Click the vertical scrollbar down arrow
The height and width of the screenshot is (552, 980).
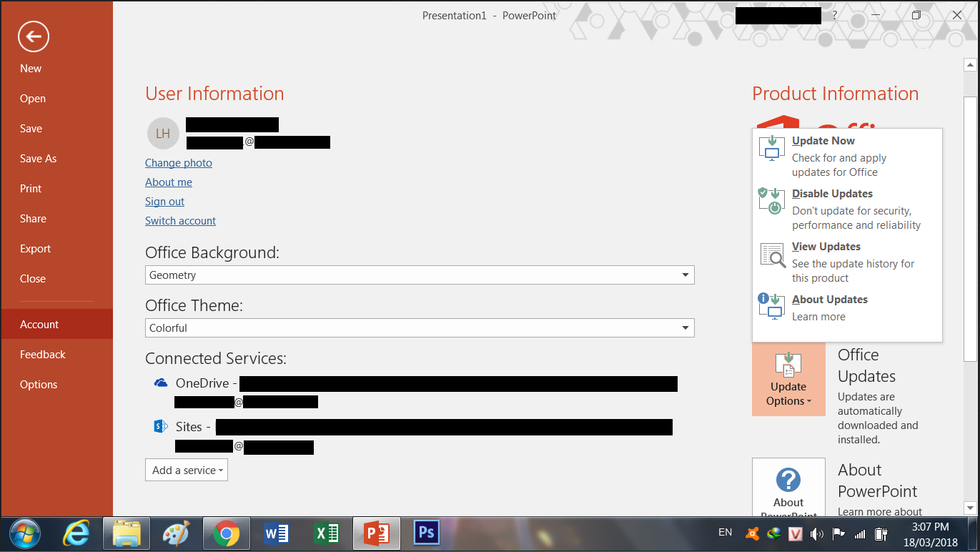pyautogui.click(x=970, y=508)
